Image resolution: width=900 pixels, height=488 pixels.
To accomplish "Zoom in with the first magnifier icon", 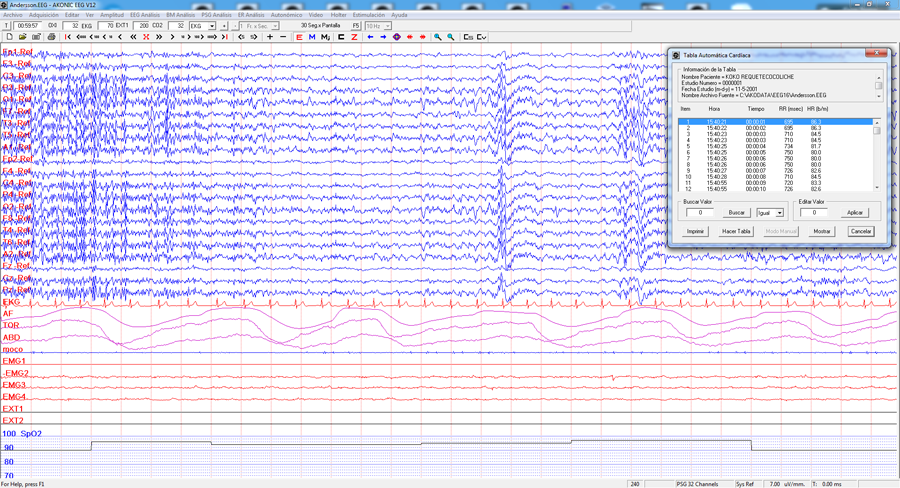I will tap(438, 37).
